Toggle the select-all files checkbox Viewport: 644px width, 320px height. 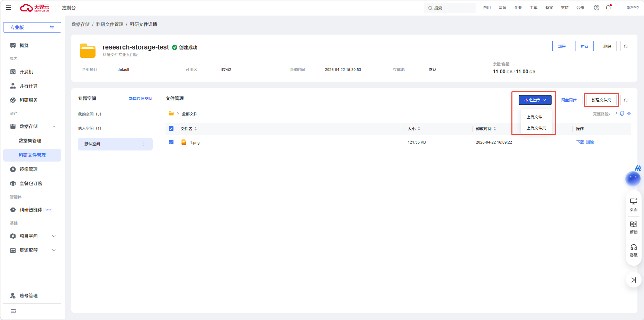[x=171, y=129]
